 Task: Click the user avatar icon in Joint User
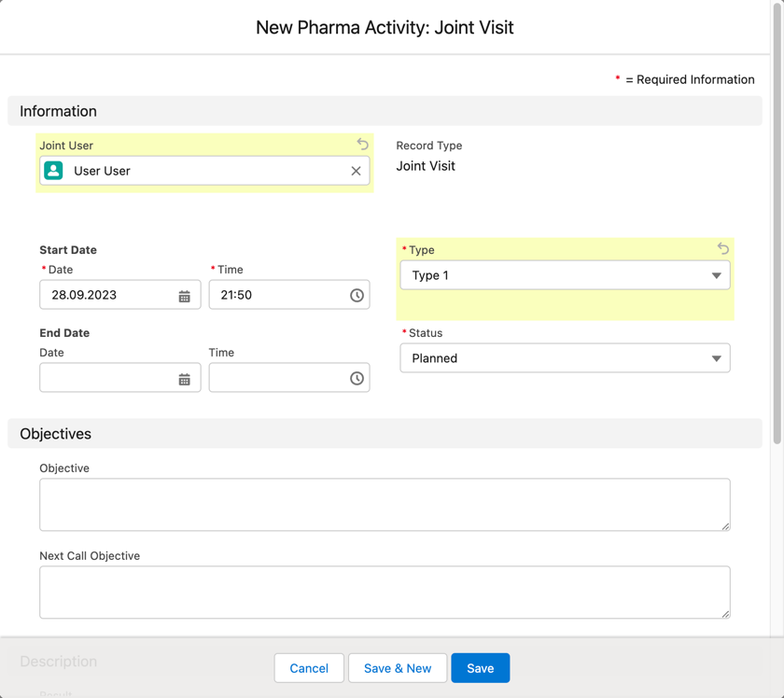point(54,171)
